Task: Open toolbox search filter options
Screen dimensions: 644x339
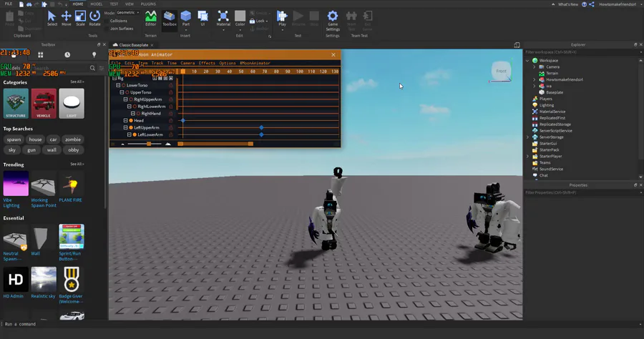Action: coord(102,68)
